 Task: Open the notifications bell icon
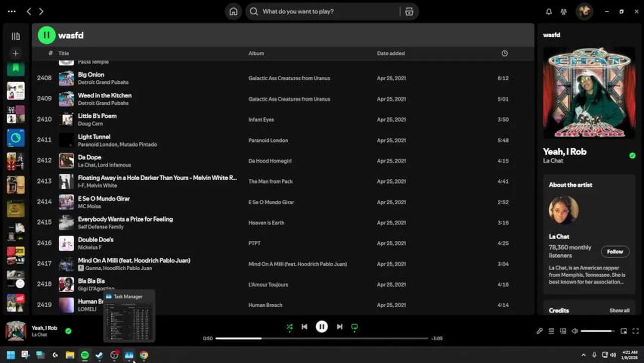549,12
